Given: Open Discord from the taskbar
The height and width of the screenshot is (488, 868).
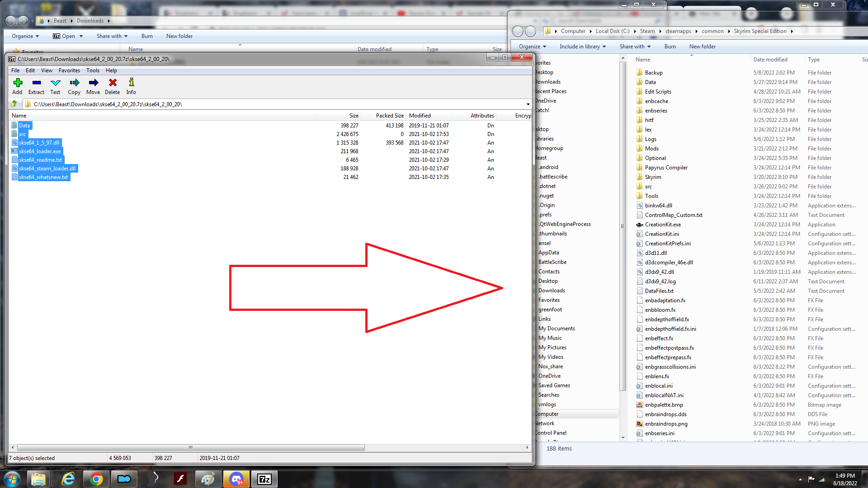Looking at the screenshot, I should 236,479.
